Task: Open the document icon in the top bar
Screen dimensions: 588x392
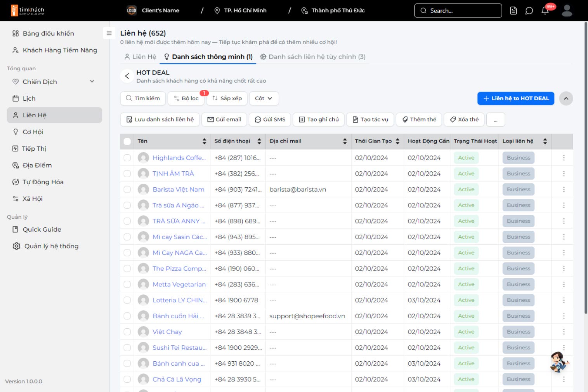Action: point(513,10)
